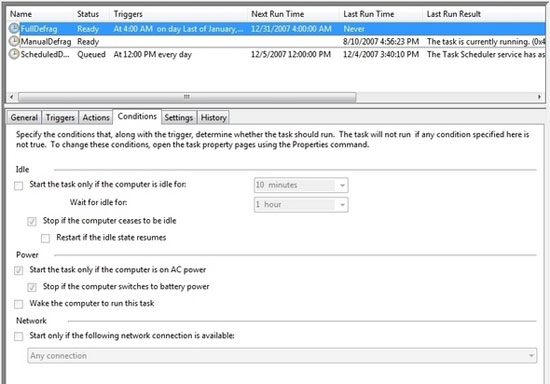Open the '10 minutes' idle duration dropdown
This screenshot has width=550, height=384.
[301, 185]
